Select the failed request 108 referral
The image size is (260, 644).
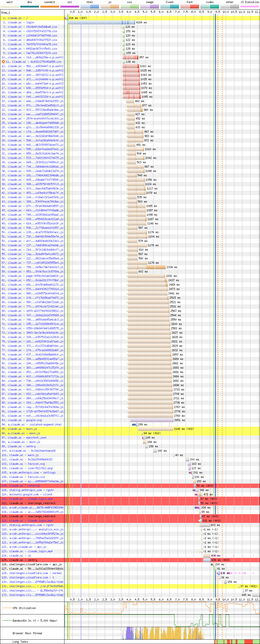25,486
